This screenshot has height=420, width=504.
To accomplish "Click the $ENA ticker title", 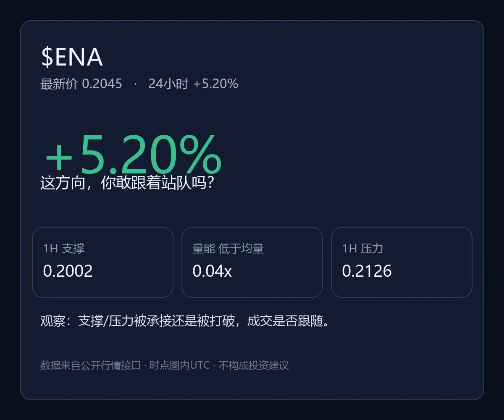I will [x=72, y=58].
